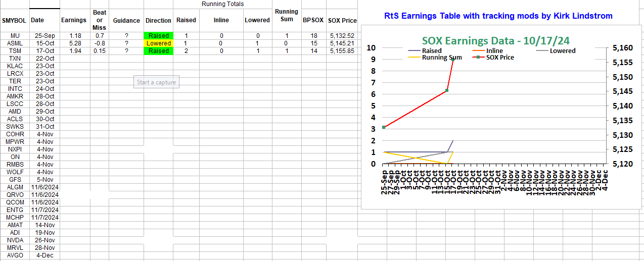Screen dimensions: 644x261
Task: Click the ASML earnings cell showing 5.28
Action: (74, 43)
